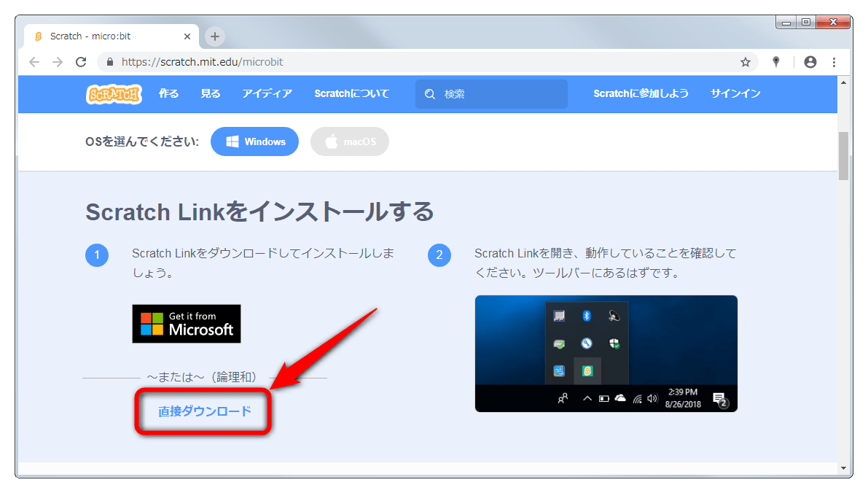Viewport: 868px width, 493px height.
Task: Open the Scratchについて menu item
Action: coord(351,94)
